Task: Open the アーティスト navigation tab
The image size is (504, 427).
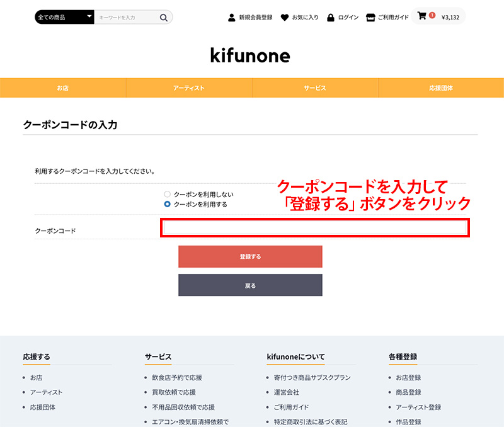Action: coord(189,88)
